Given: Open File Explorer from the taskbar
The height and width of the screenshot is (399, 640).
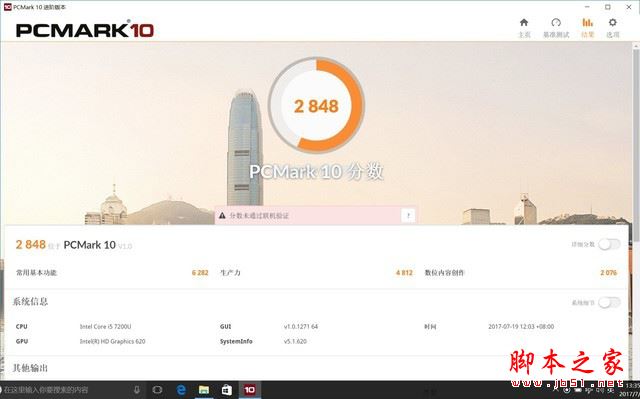Looking at the screenshot, I should [x=204, y=390].
